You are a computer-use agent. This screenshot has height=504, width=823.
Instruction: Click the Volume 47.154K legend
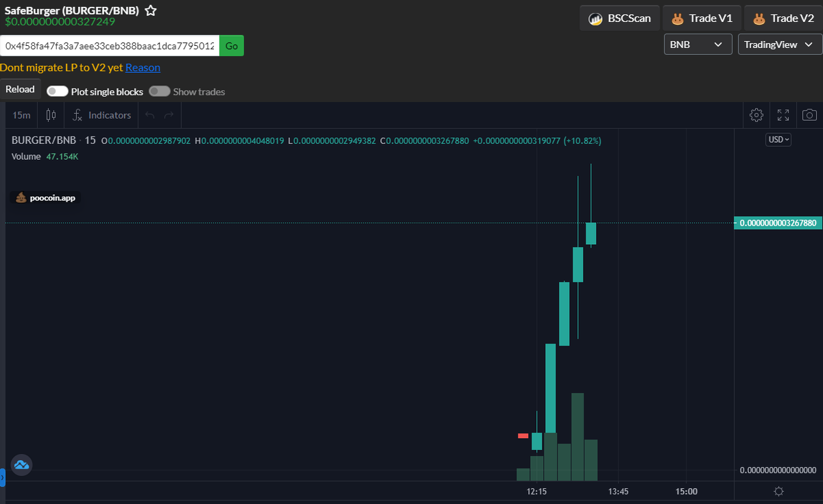45,156
